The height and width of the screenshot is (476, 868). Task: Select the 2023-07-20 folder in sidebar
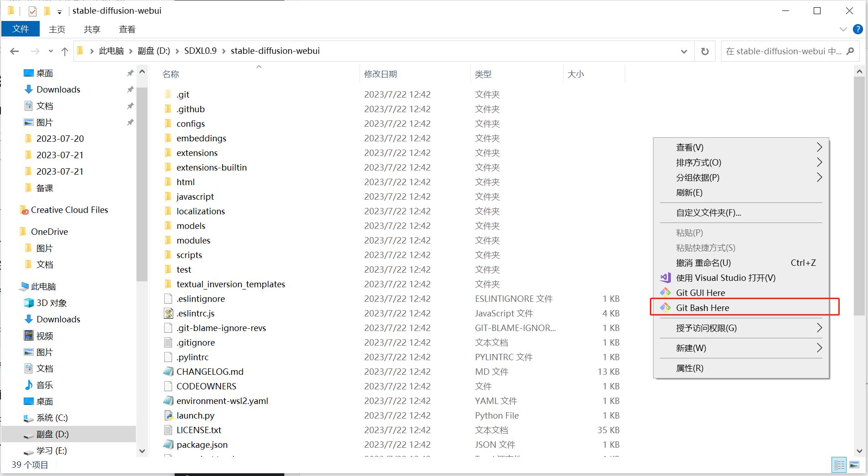pyautogui.click(x=60, y=139)
